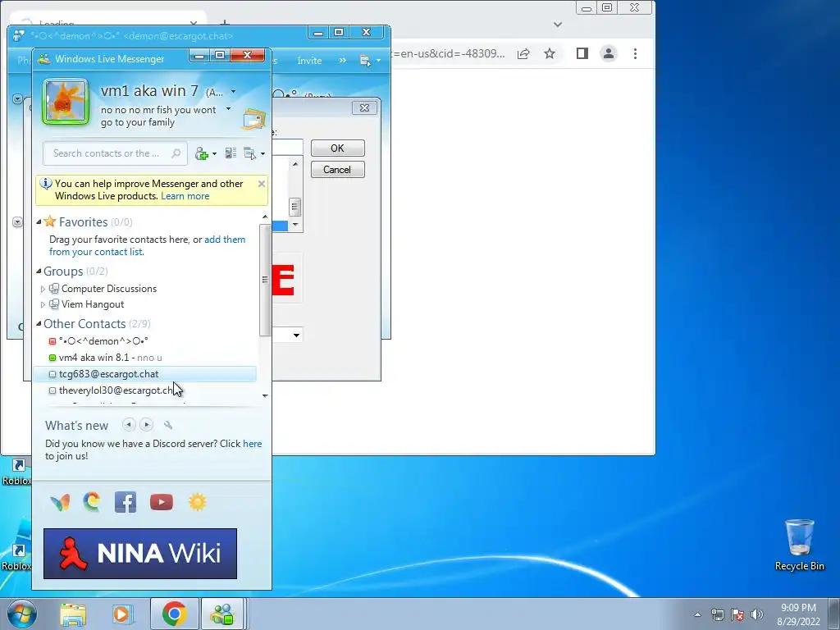Click the NINA Wiki banner
Viewport: 840px width, 630px height.
[140, 554]
